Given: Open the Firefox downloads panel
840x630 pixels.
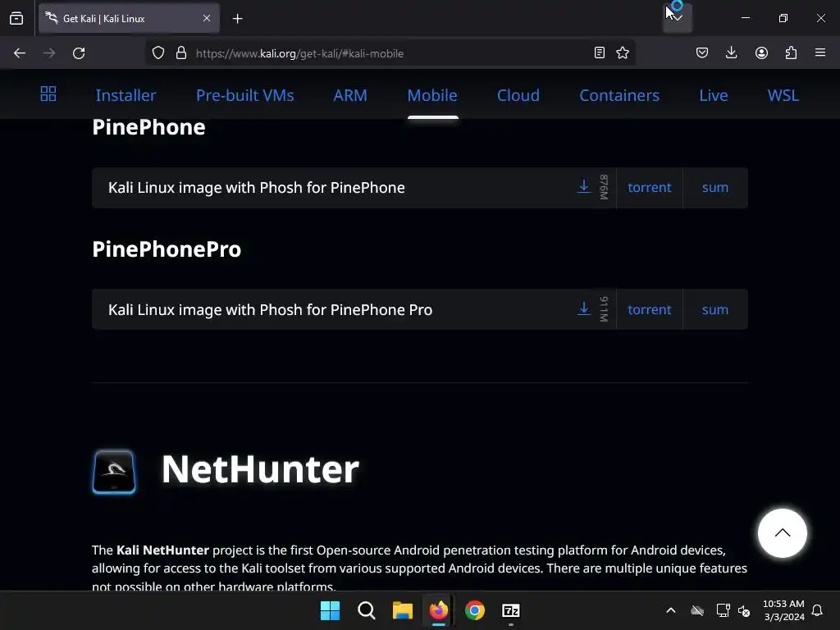Looking at the screenshot, I should [x=731, y=52].
